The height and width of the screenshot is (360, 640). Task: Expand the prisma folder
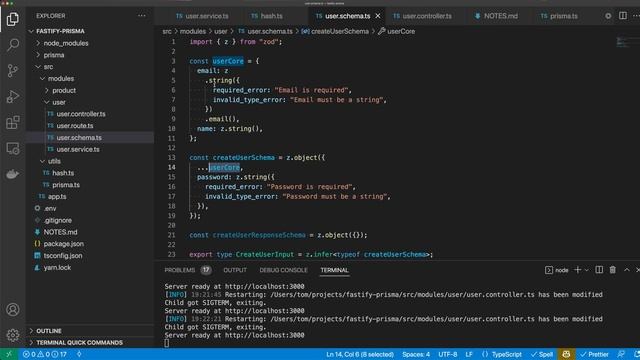90,55
